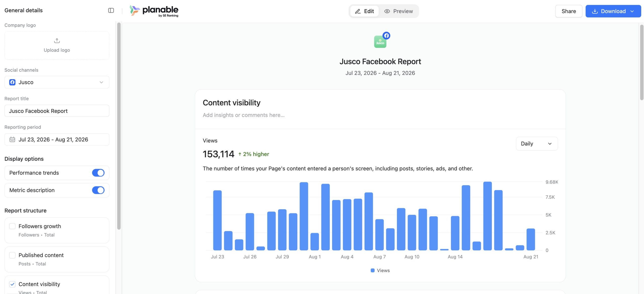Click the Planable logo

tap(154, 11)
